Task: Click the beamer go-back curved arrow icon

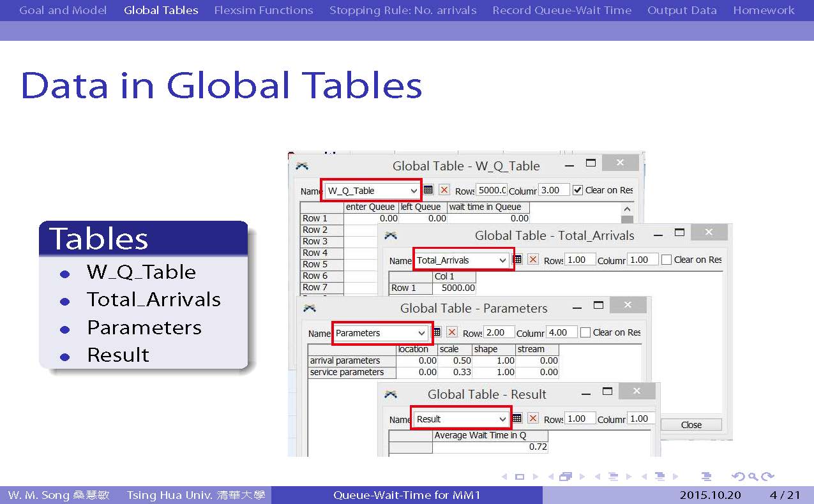Action: coord(738,477)
